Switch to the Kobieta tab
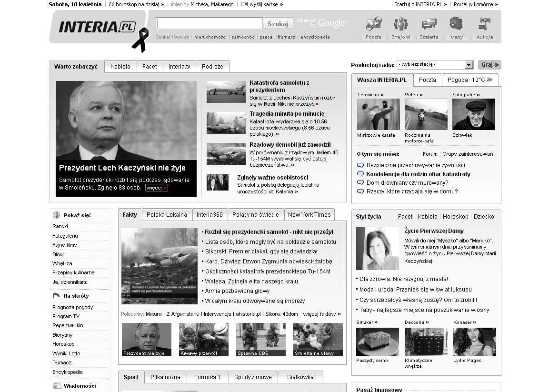 coord(120,67)
